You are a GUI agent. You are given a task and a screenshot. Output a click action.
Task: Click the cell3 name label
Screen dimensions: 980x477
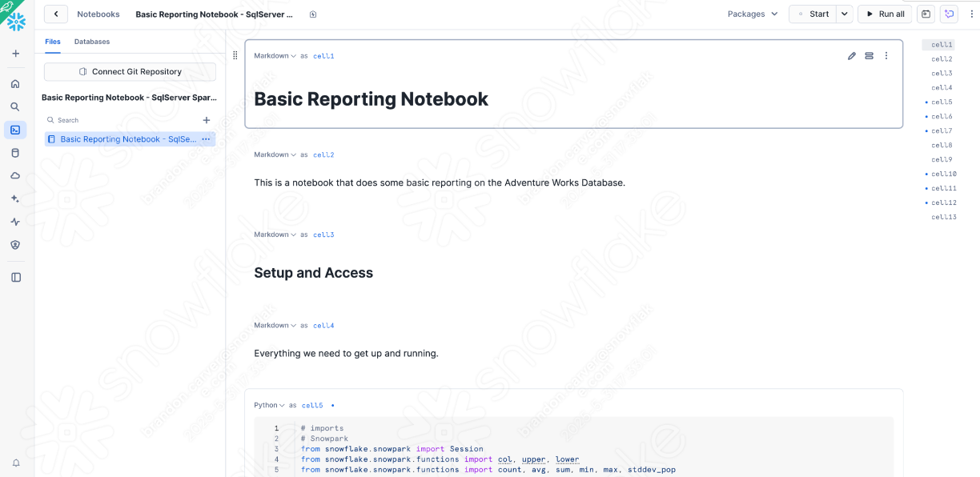[x=323, y=234]
